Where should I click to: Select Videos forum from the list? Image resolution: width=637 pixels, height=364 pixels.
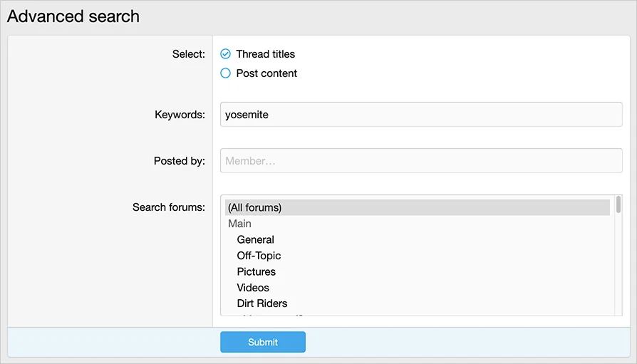pos(253,288)
